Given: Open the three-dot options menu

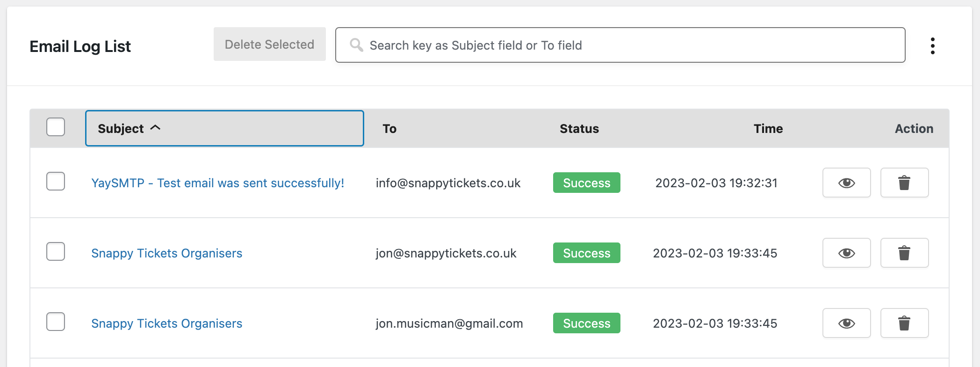Looking at the screenshot, I should point(932,46).
